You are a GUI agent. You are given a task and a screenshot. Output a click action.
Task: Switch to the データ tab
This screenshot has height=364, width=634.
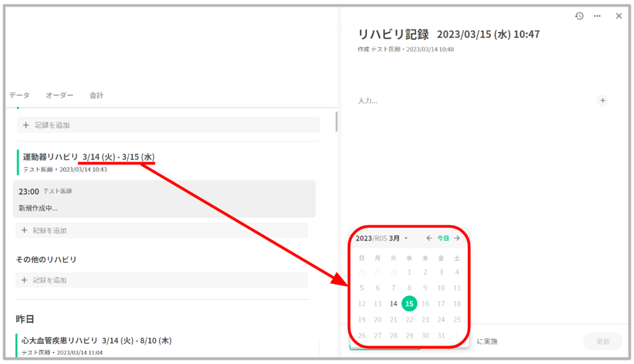click(19, 95)
